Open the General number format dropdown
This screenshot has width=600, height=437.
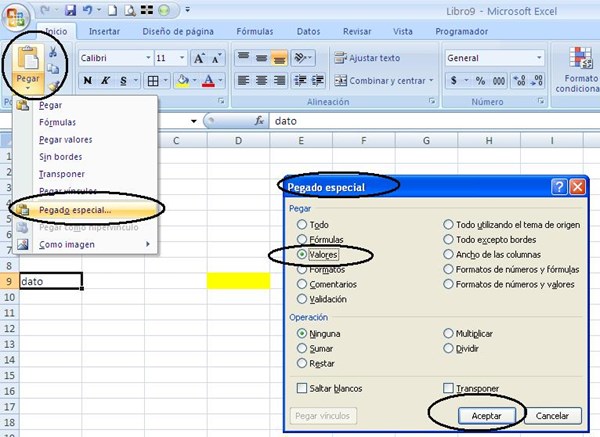click(539, 58)
